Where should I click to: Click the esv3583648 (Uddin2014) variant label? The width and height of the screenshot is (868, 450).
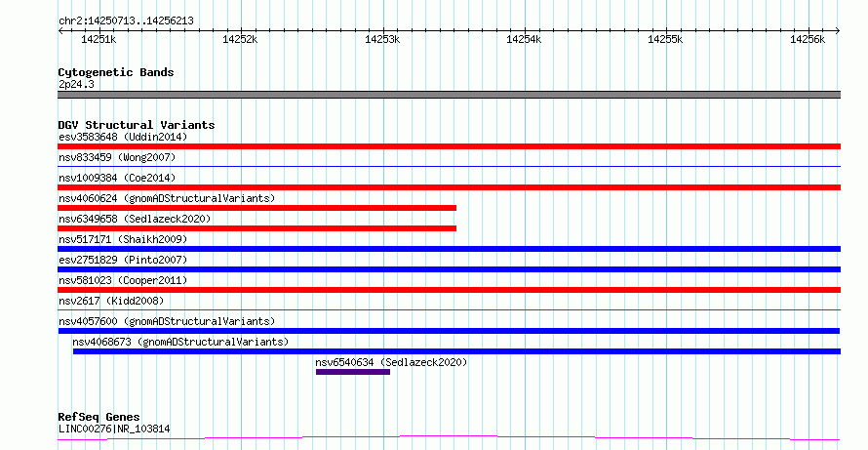pyautogui.click(x=123, y=137)
